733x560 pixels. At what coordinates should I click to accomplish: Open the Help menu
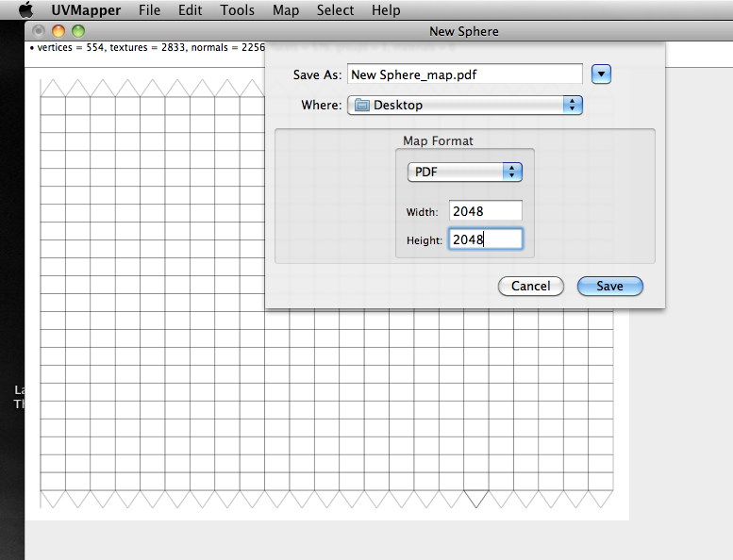pos(386,10)
